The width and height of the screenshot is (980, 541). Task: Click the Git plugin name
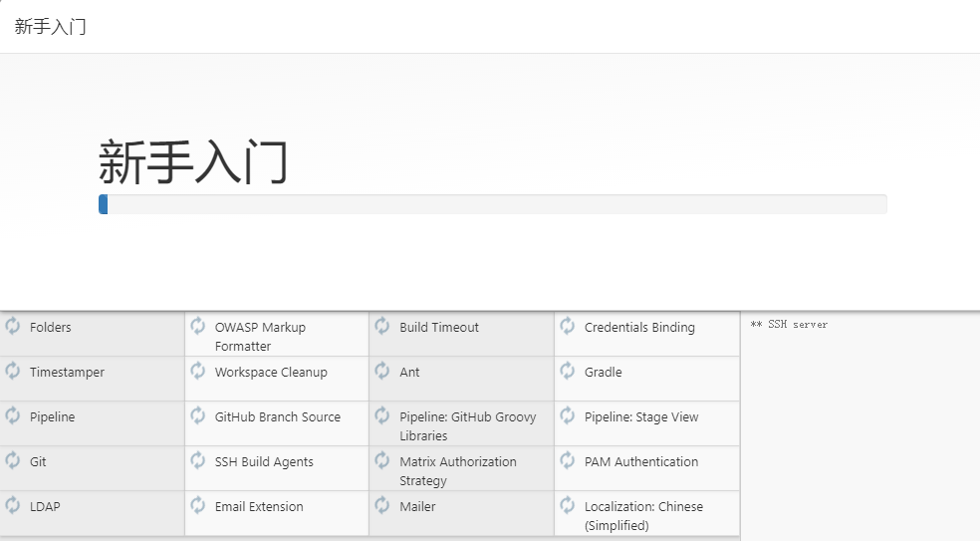(x=38, y=461)
